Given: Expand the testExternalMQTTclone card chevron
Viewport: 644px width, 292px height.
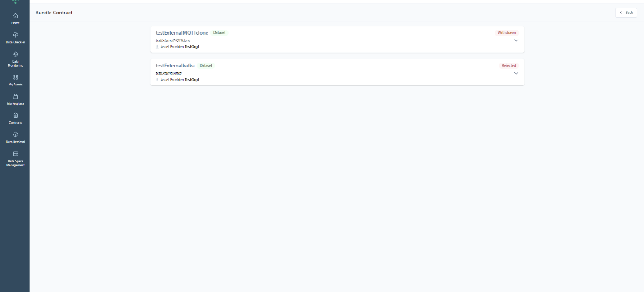Looking at the screenshot, I should 516,40.
